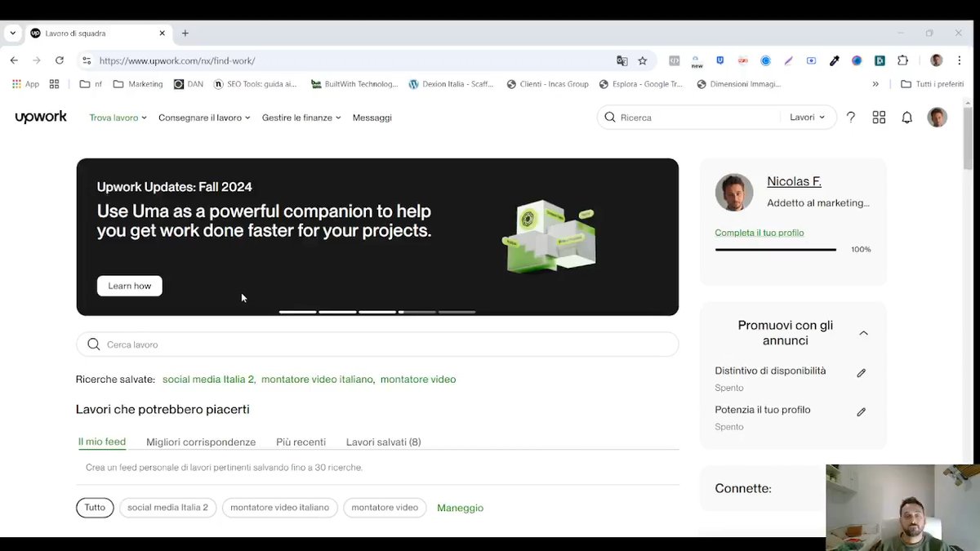Go to last banner carousel slide indicator
Image resolution: width=980 pixels, height=551 pixels.
(457, 312)
